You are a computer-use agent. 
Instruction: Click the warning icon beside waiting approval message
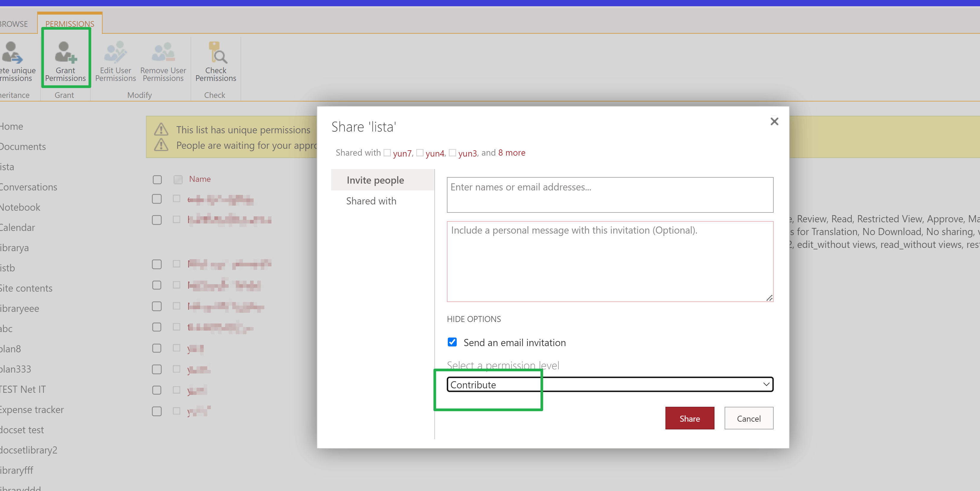pos(161,145)
